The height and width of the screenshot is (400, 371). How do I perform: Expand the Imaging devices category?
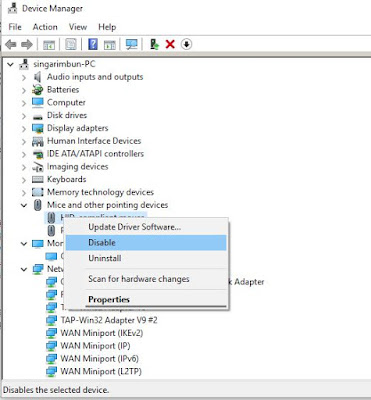coord(24,167)
